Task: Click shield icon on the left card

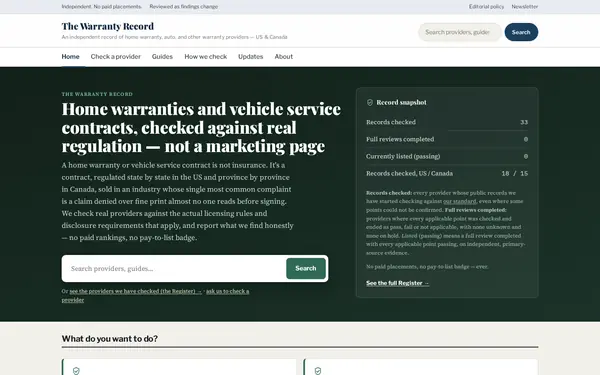Action: (76, 370)
